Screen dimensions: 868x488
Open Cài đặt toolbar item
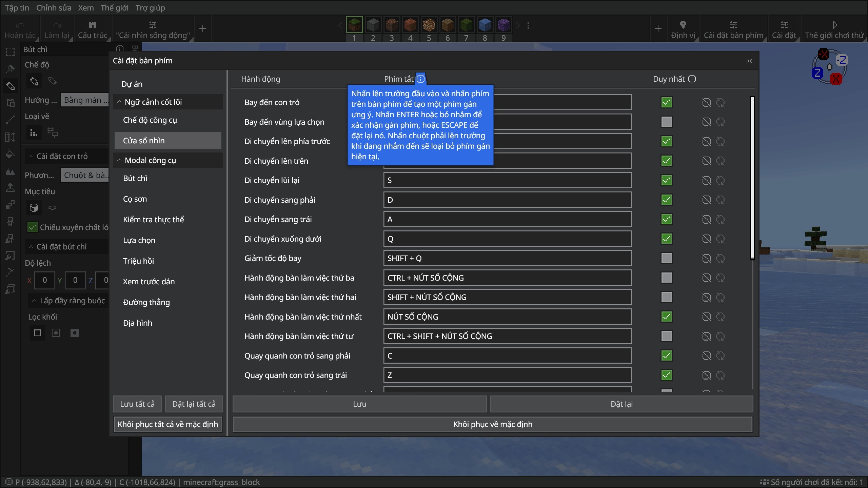(x=784, y=29)
